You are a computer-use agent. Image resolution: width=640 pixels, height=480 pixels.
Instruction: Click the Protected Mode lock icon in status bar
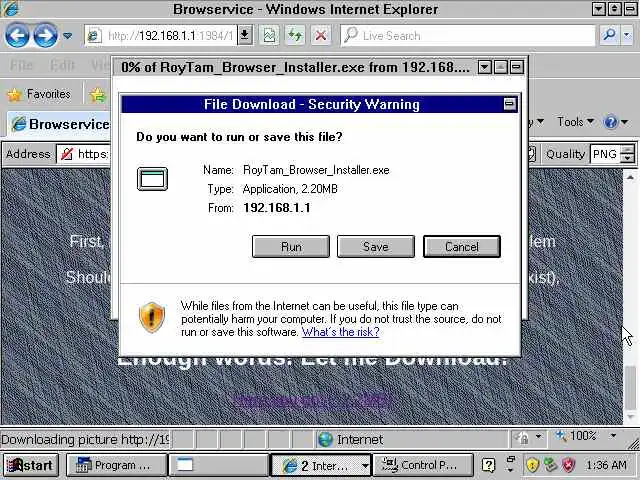click(x=522, y=438)
